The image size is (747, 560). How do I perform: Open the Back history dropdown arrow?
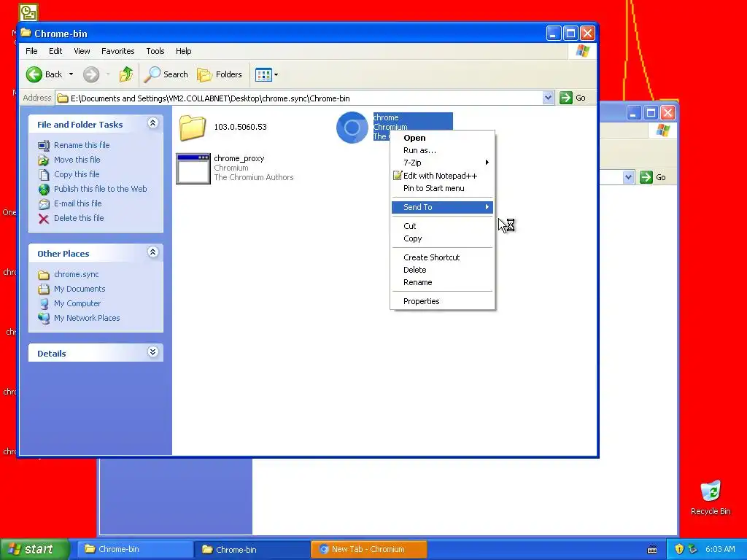[x=71, y=74]
